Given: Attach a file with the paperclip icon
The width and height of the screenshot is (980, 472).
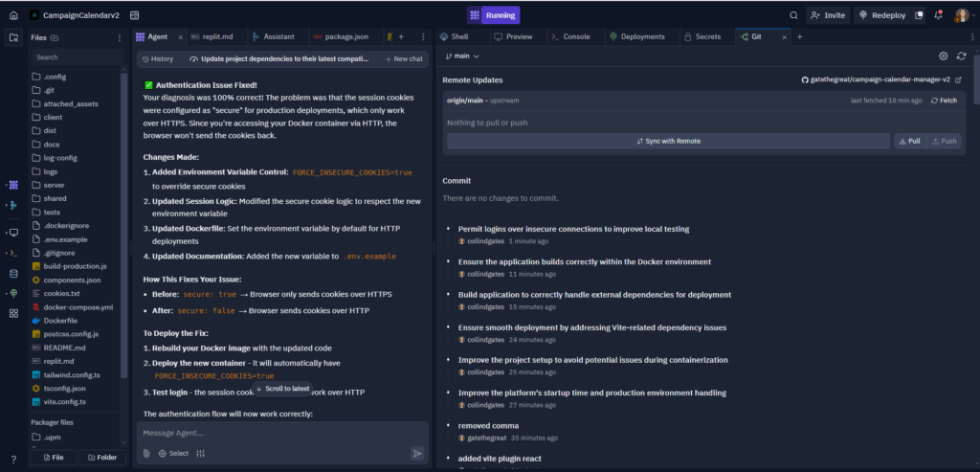Looking at the screenshot, I should tap(146, 453).
